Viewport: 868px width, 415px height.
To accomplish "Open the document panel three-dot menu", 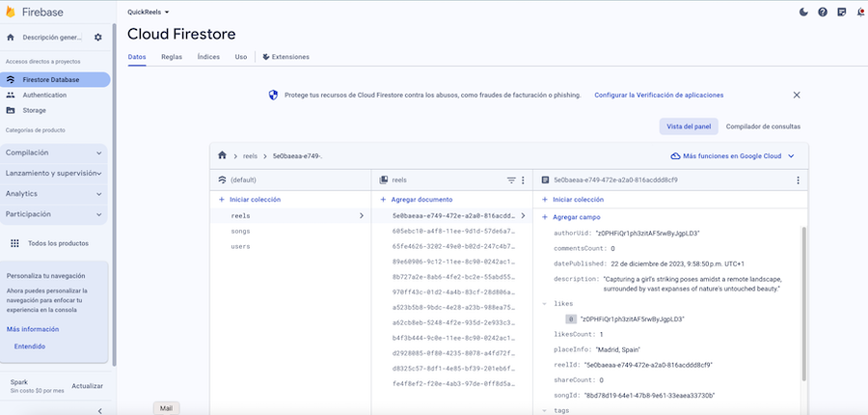I will (x=798, y=180).
